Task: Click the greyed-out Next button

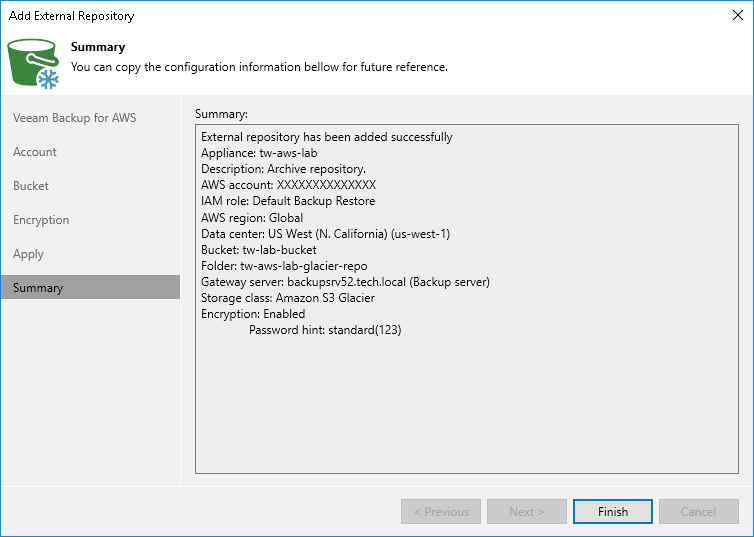Action: tap(527, 512)
